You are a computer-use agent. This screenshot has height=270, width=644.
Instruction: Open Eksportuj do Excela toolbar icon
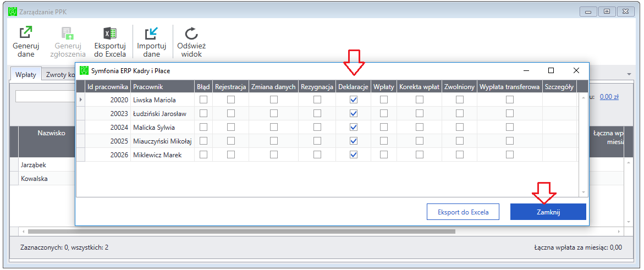(110, 34)
